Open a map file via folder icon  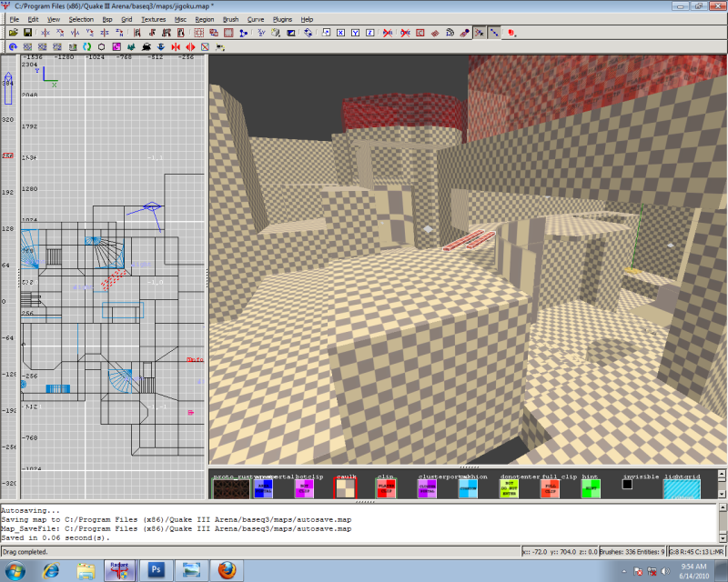(x=13, y=33)
